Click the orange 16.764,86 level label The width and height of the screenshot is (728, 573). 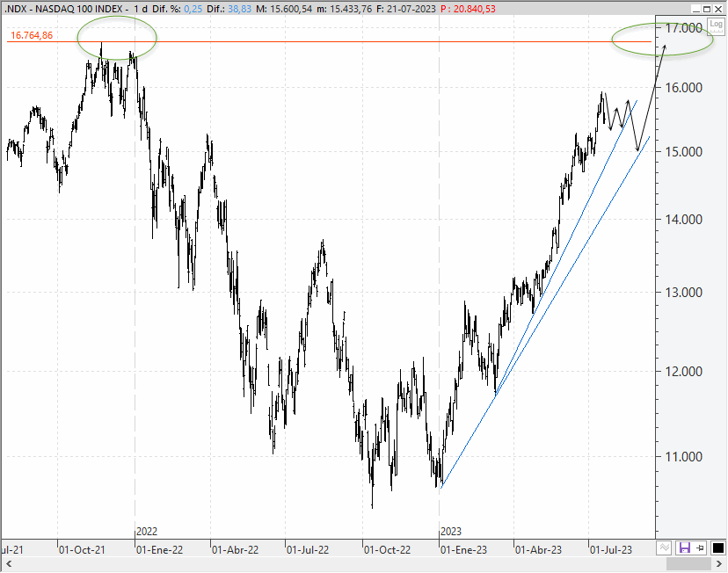pos(32,35)
